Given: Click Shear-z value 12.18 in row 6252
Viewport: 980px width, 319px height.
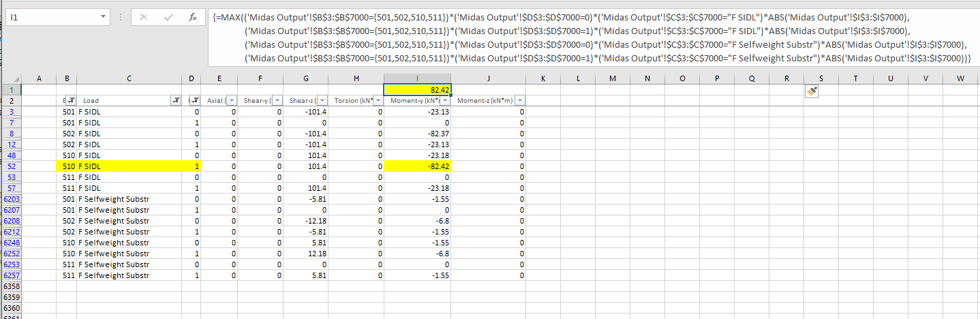Looking at the screenshot, I should point(306,253).
